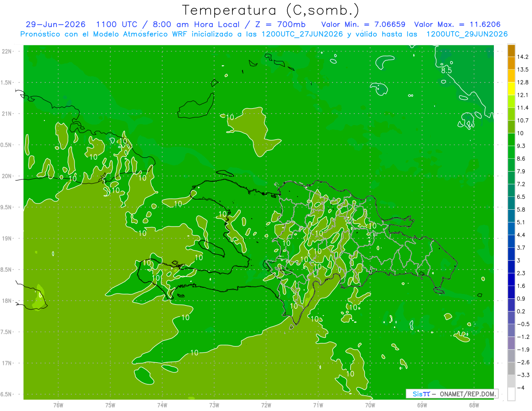The width and height of the screenshot is (532, 411).
Task: Click the "0.2" colorbar value
Action: click(521, 311)
